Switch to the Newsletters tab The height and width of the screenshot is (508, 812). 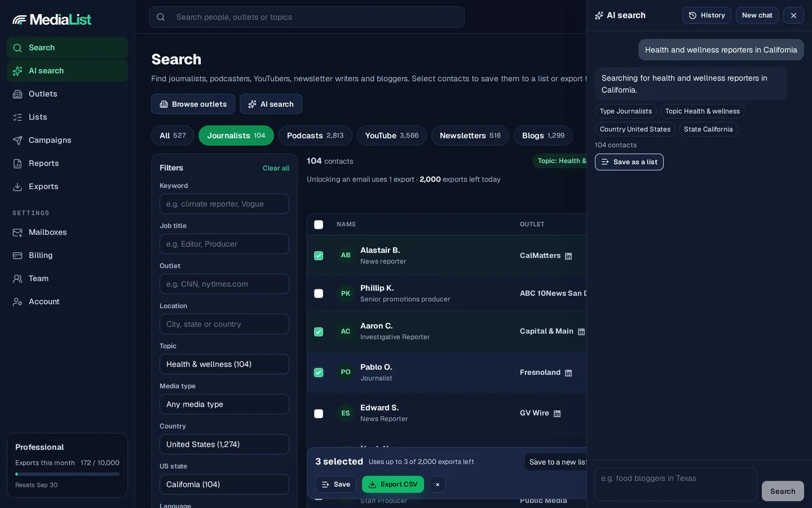(x=470, y=135)
